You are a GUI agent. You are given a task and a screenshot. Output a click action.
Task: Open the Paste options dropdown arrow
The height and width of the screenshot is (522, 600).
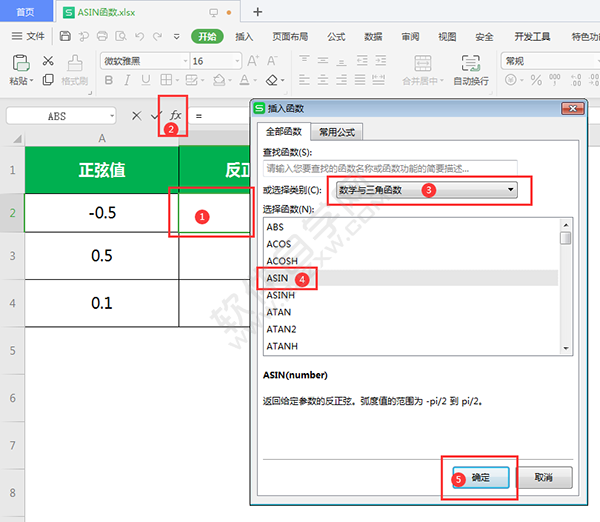coord(31,81)
